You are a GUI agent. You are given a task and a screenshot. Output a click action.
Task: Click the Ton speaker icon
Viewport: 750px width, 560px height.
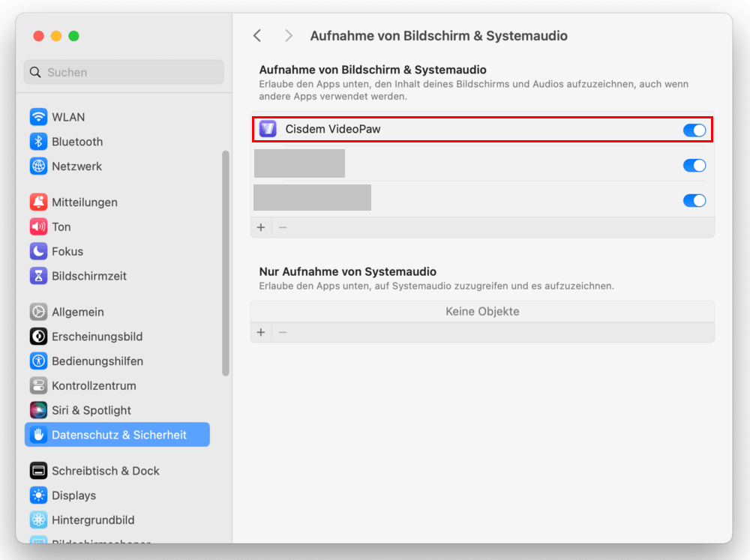(x=38, y=226)
